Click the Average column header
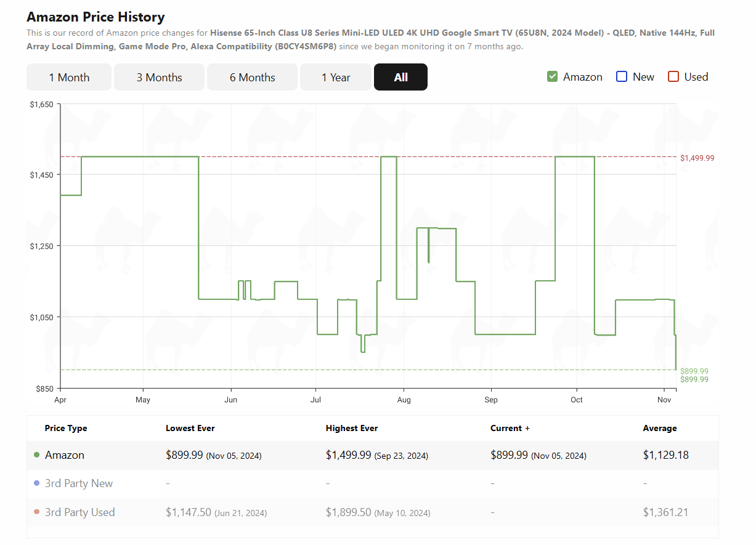This screenshot has height=545, width=756. (x=659, y=429)
